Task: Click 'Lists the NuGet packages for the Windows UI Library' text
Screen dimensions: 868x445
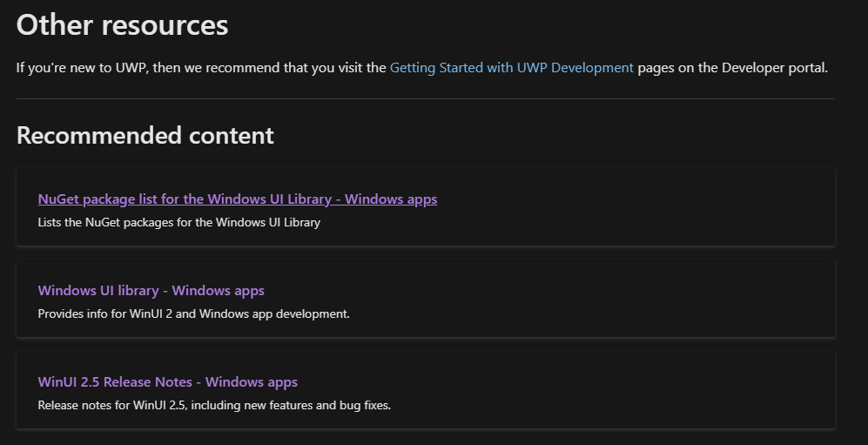Action: (178, 222)
